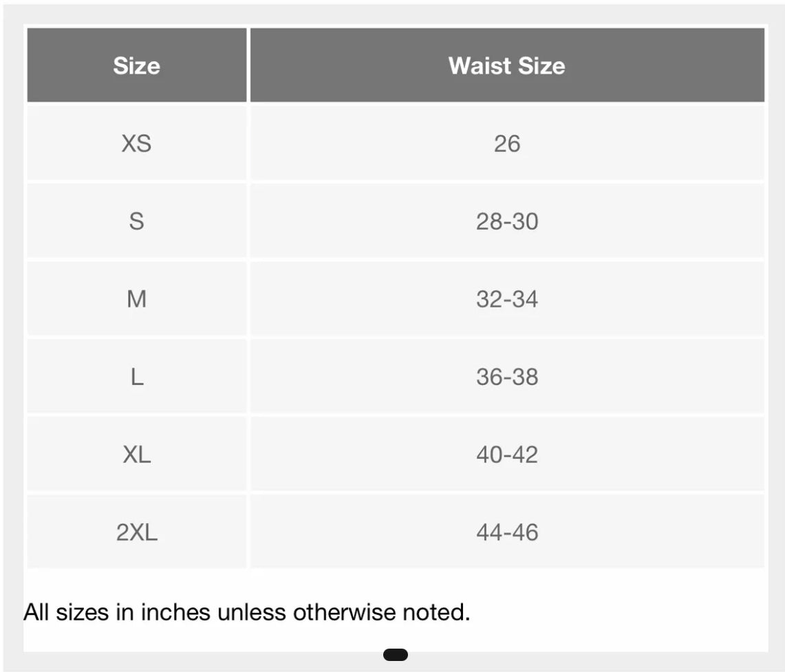Select the 40-42 waist size cell

[506, 455]
